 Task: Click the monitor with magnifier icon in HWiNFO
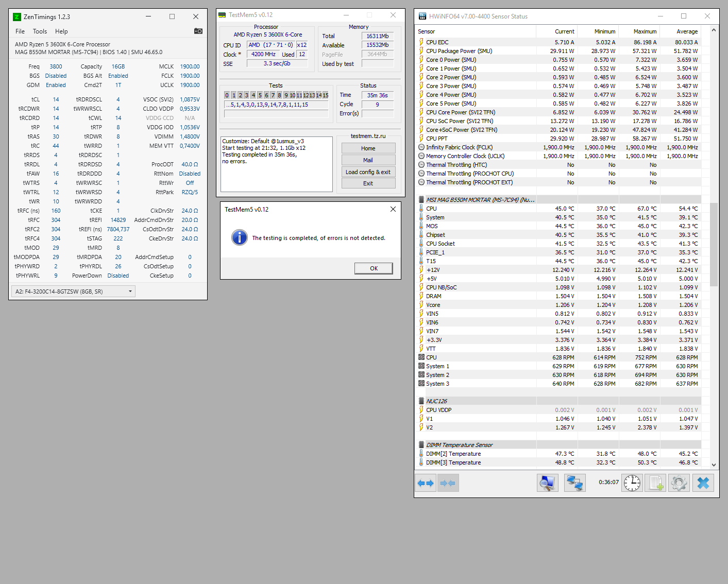click(547, 483)
